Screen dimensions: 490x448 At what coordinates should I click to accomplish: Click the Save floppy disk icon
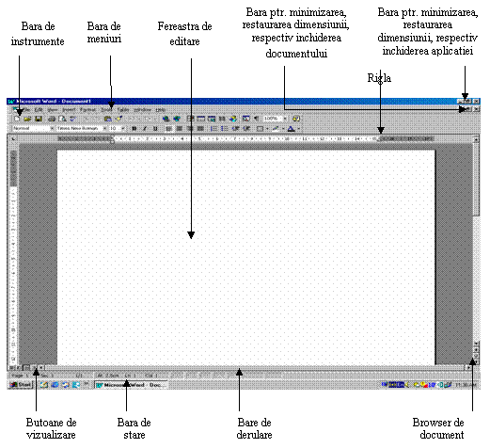click(x=39, y=119)
